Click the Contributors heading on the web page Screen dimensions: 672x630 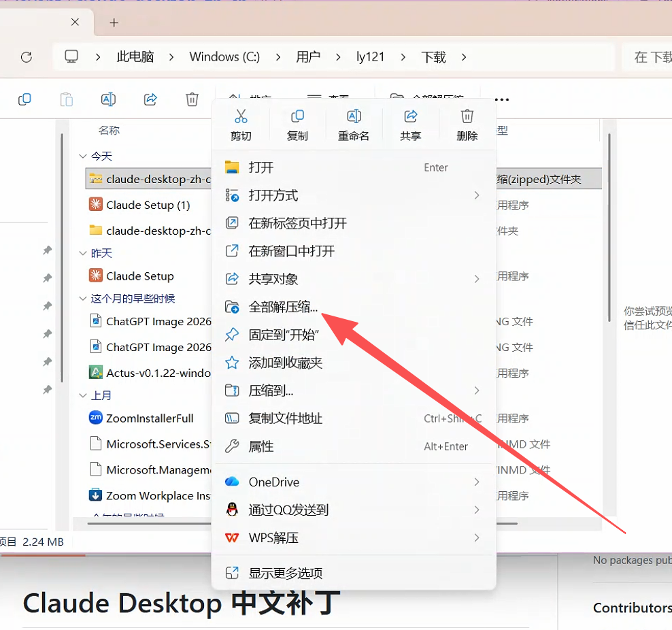[x=632, y=608]
